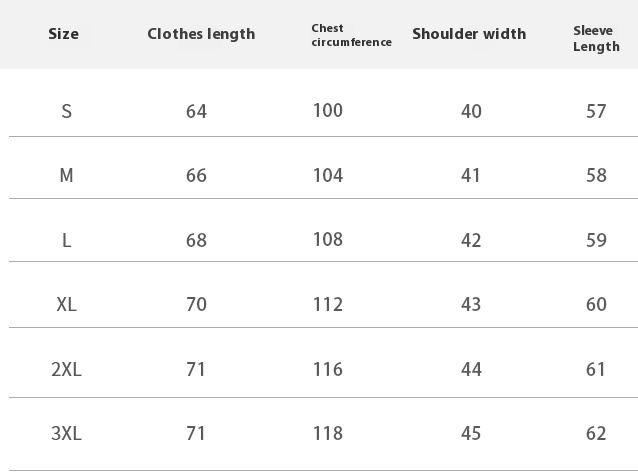Click the Size column header
This screenshot has height=474, width=638.
pyautogui.click(x=63, y=34)
